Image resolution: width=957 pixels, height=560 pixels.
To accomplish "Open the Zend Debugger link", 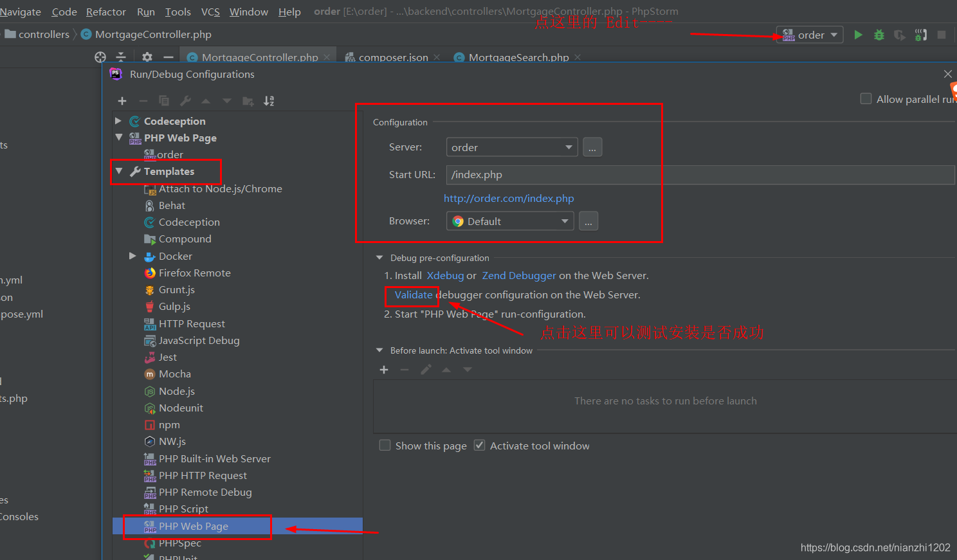I will point(519,275).
